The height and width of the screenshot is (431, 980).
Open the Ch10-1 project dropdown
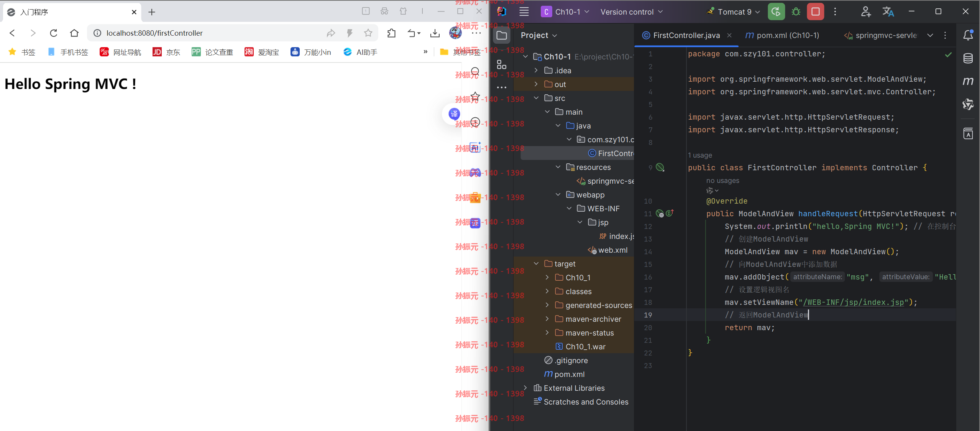click(x=565, y=12)
